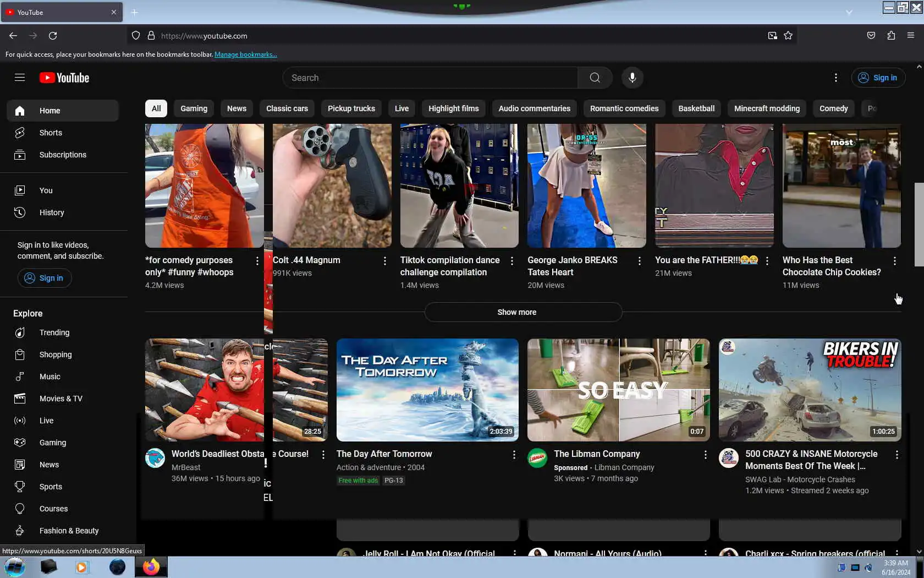Viewport: 924px width, 578px height.
Task: Click Sign in button in sidebar
Action: pos(45,278)
